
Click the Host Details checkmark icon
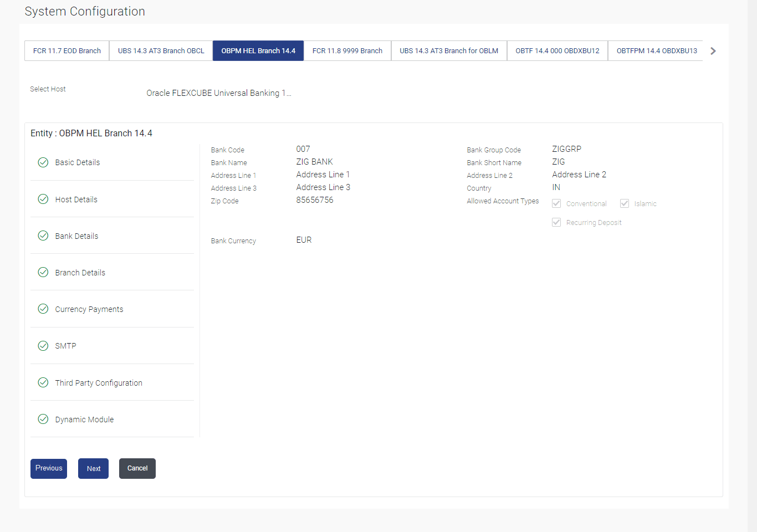[43, 199]
